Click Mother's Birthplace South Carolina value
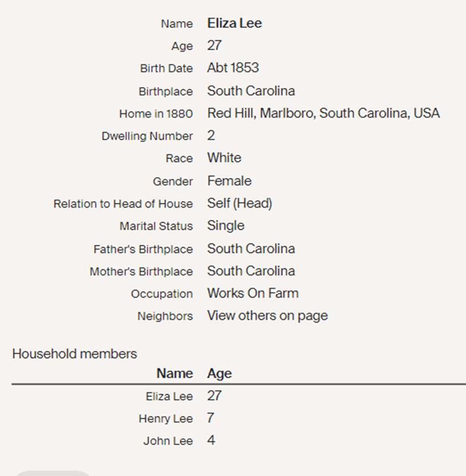The width and height of the screenshot is (466, 476). [x=250, y=271]
